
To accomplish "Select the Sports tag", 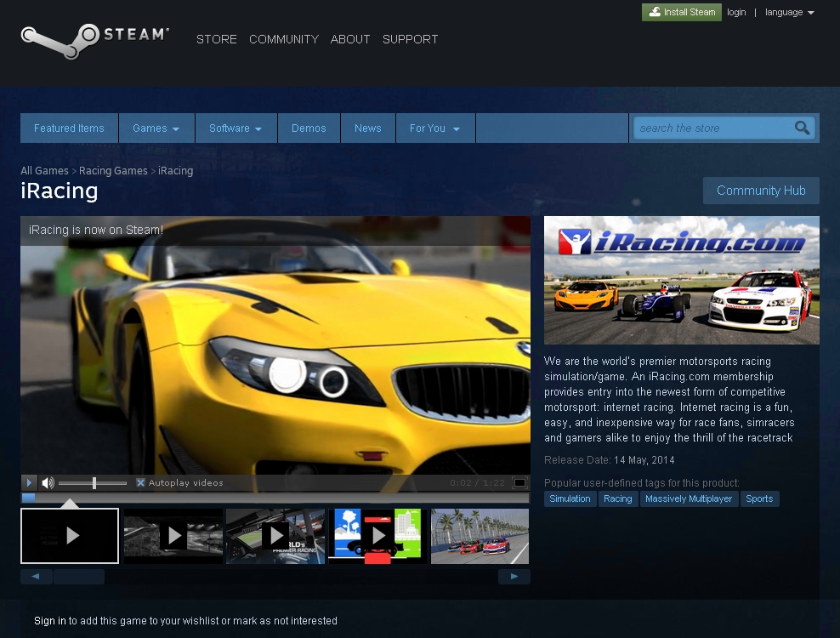I will pos(759,498).
